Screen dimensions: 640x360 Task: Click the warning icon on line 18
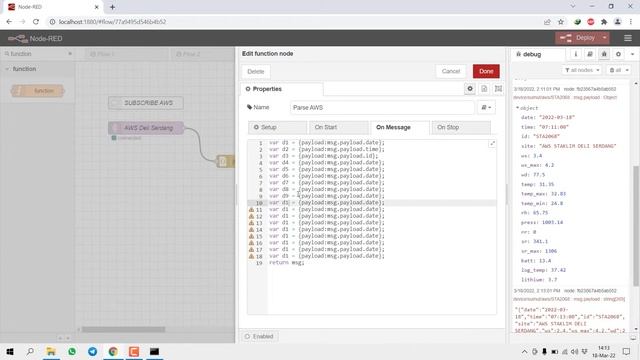251,256
